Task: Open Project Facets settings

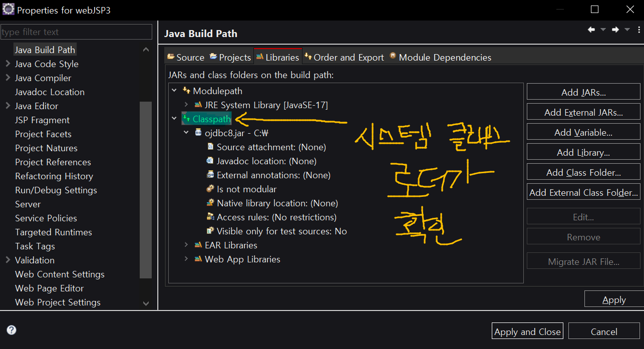Action: click(x=43, y=134)
